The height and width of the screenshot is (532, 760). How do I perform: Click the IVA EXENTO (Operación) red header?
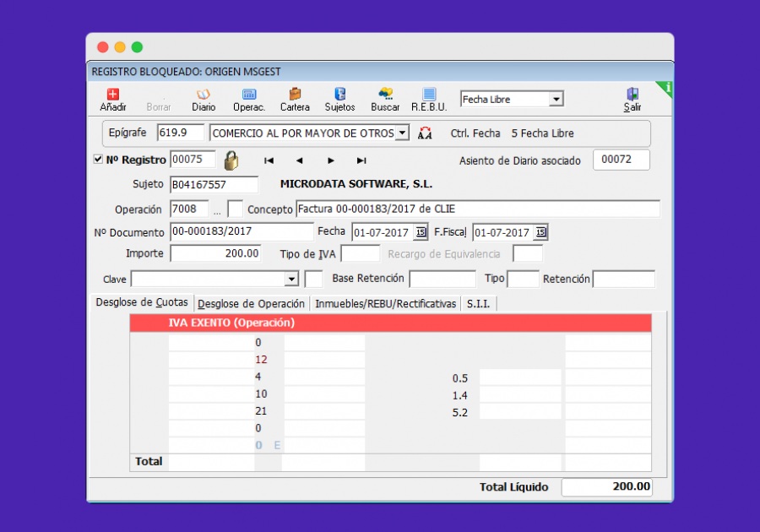390,323
